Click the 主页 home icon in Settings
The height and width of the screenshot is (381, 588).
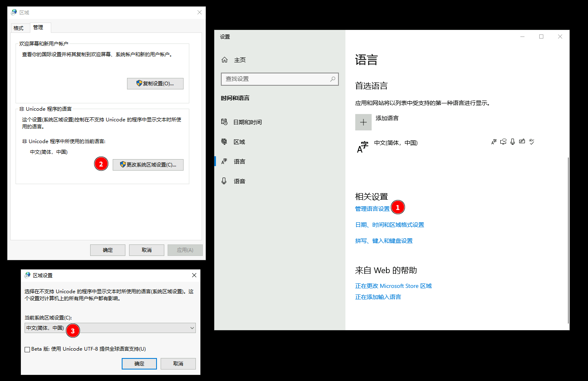(x=225, y=59)
